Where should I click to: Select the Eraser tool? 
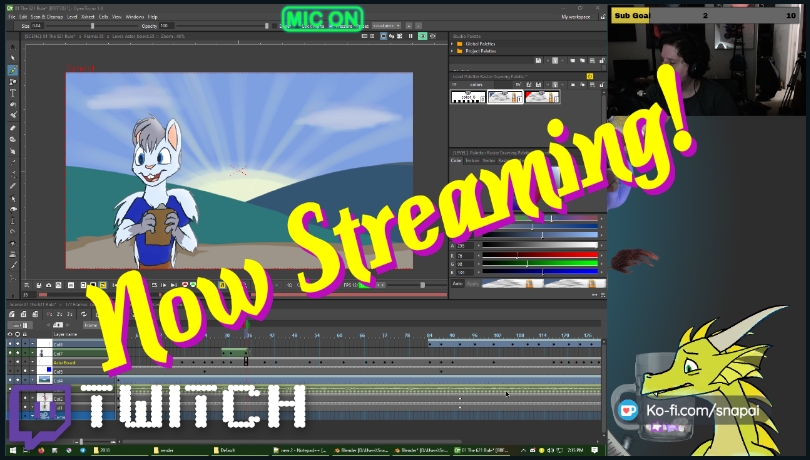coord(12,128)
